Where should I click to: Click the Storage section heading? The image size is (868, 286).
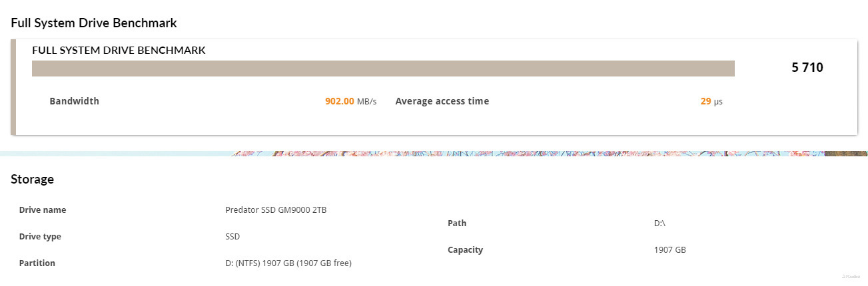coord(32,179)
